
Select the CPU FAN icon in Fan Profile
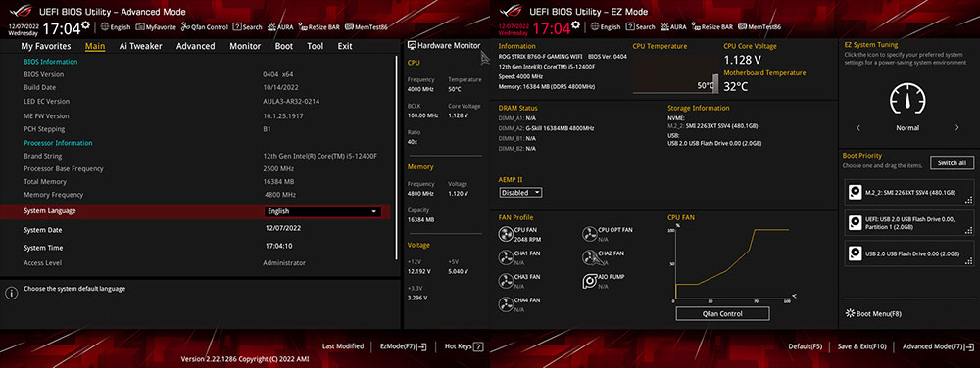pyautogui.click(x=506, y=234)
